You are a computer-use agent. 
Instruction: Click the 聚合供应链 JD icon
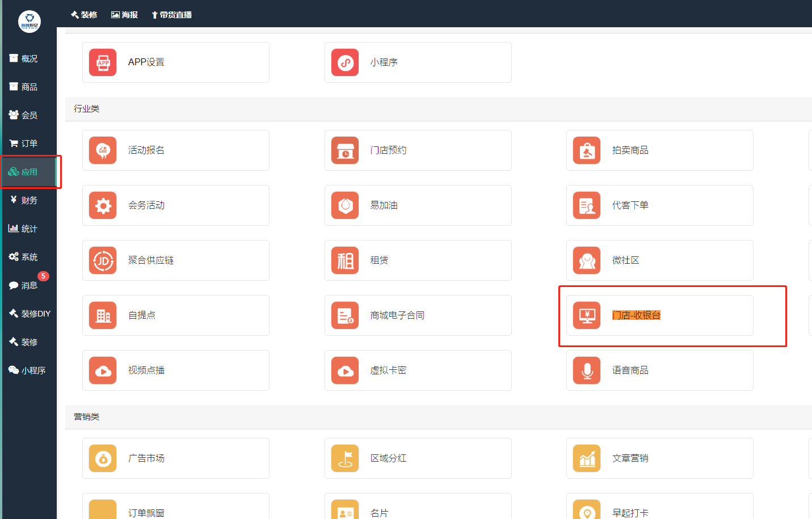103,260
